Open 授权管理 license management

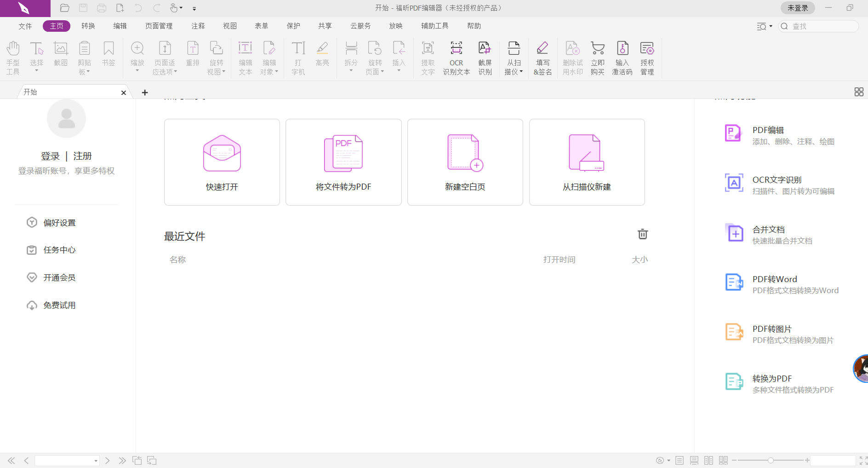[x=647, y=58]
